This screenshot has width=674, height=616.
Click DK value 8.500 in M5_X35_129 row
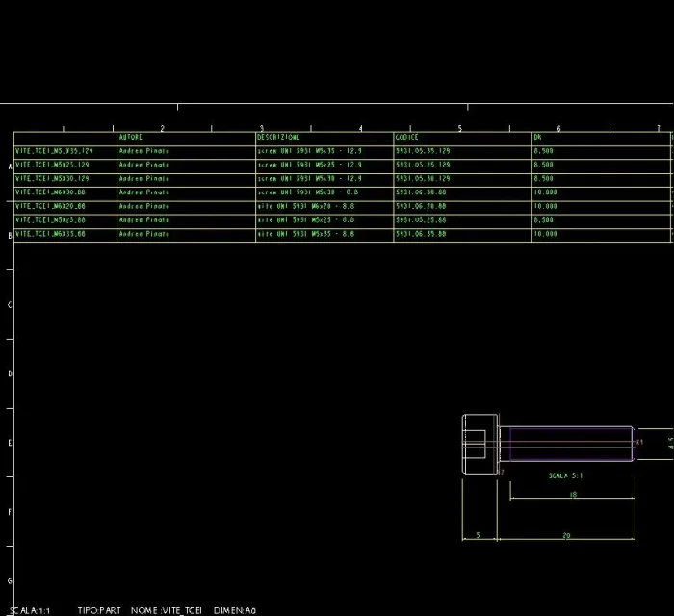pyautogui.click(x=543, y=151)
